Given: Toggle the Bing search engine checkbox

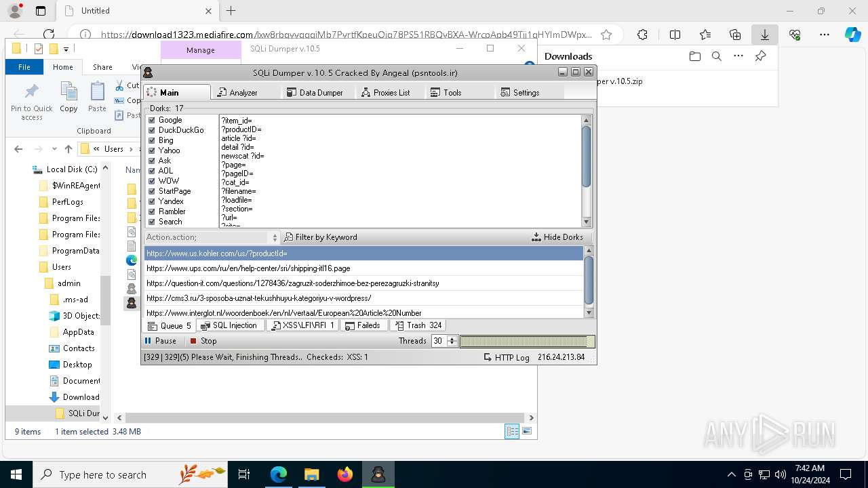Looking at the screenshot, I should coord(152,140).
